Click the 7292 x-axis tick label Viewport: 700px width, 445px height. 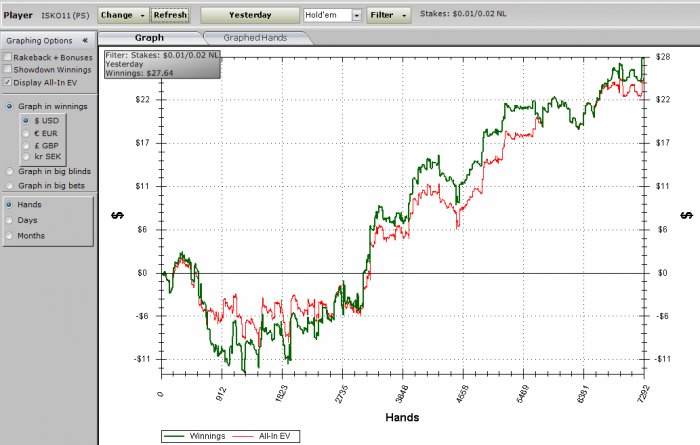[643, 394]
